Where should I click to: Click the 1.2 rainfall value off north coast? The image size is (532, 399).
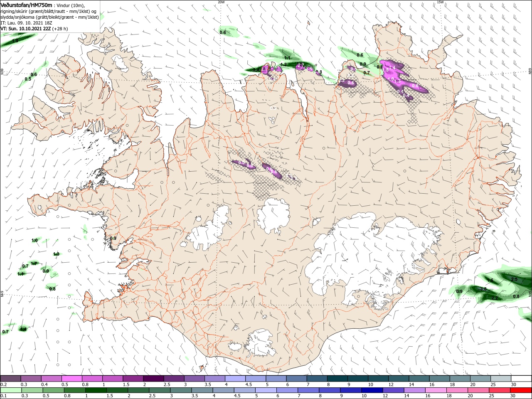point(283,64)
